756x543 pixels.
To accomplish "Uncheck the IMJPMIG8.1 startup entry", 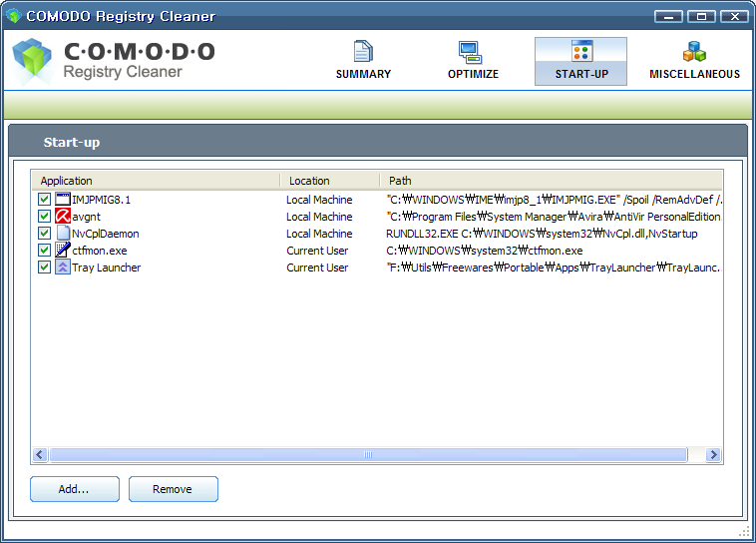I will (44, 200).
